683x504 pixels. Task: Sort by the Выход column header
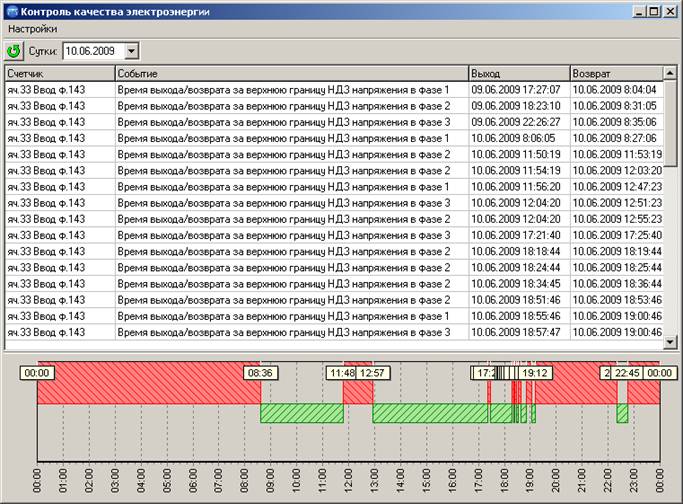point(519,73)
